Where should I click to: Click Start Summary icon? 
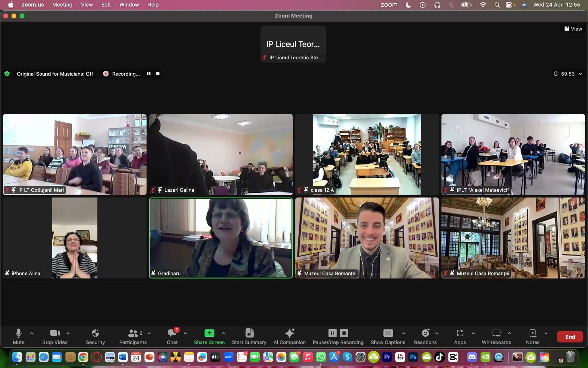pos(249,333)
